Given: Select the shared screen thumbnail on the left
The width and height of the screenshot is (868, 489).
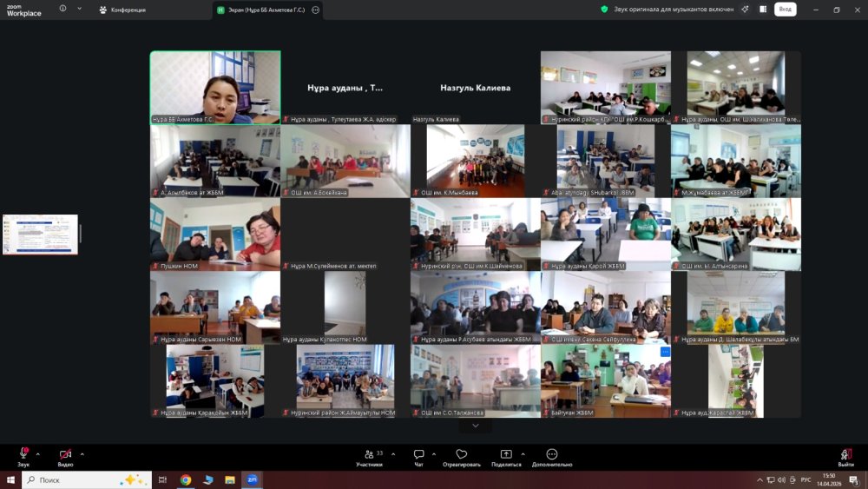Looking at the screenshot, I should tap(41, 235).
